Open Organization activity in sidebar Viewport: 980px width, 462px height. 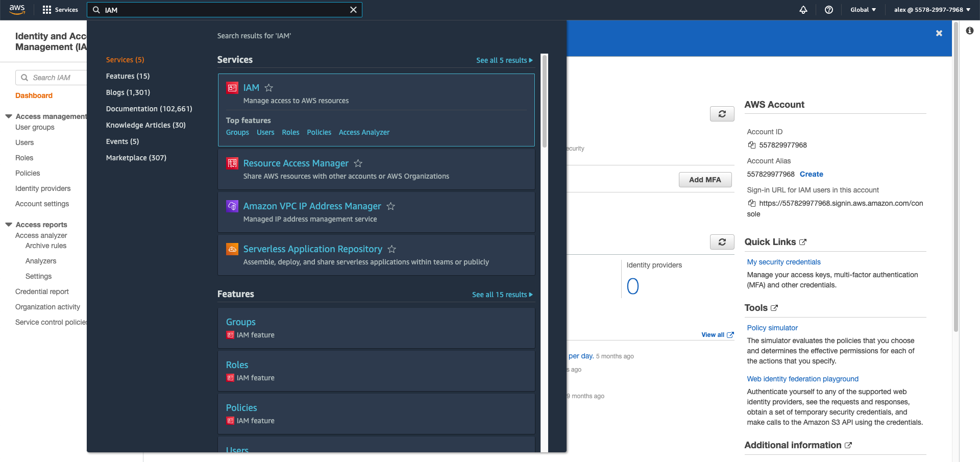(x=47, y=307)
